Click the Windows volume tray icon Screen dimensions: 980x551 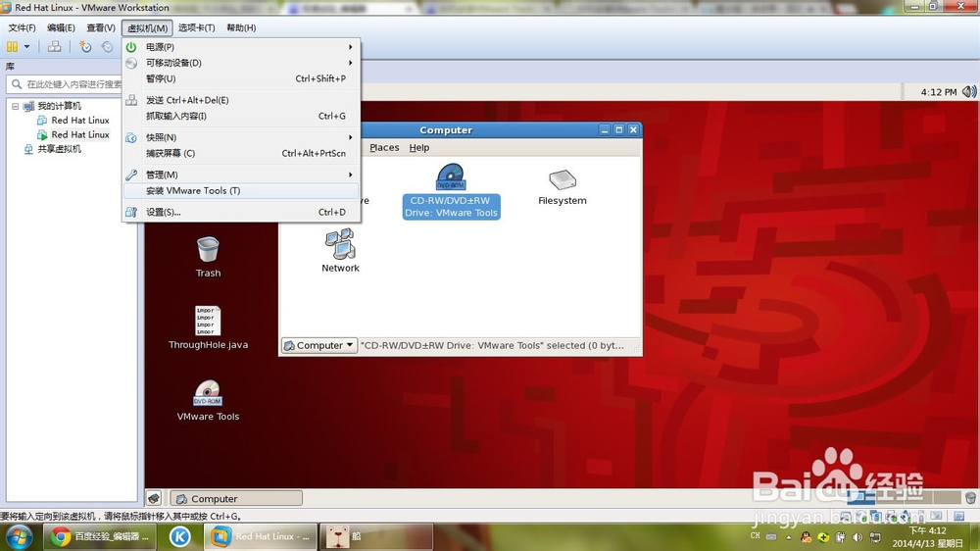click(x=857, y=537)
